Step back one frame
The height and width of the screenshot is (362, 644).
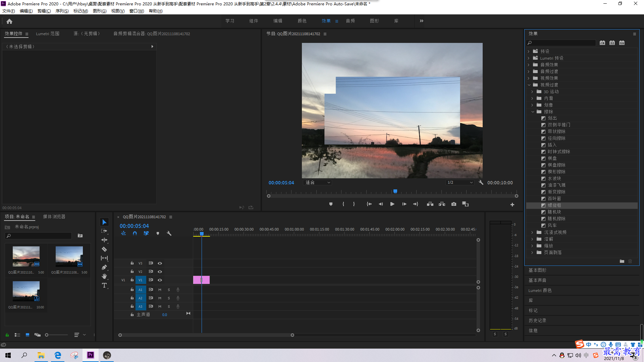click(x=381, y=204)
